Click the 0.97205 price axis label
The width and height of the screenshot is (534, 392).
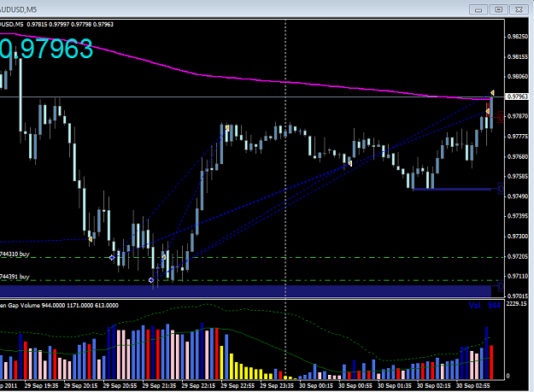point(518,256)
